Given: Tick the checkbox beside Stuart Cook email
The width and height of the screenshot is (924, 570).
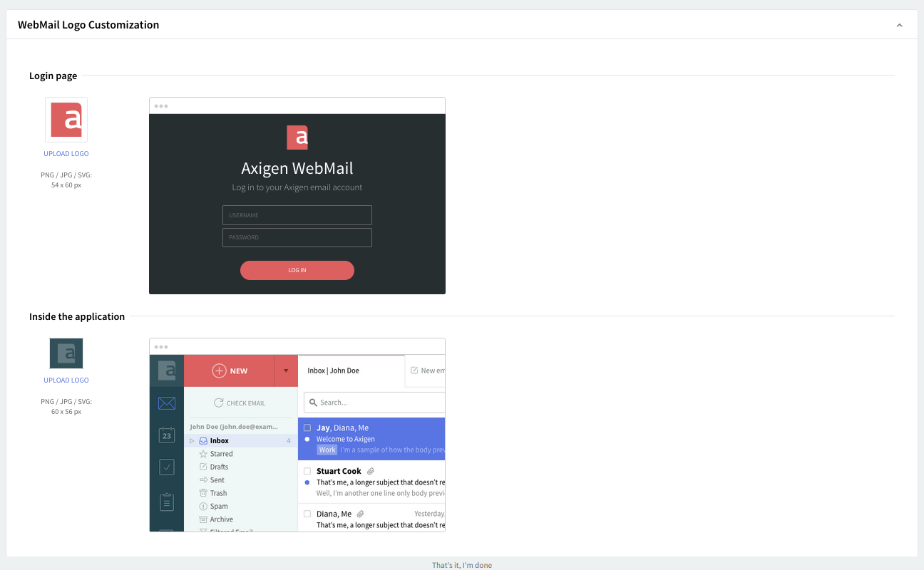Looking at the screenshot, I should [x=307, y=471].
